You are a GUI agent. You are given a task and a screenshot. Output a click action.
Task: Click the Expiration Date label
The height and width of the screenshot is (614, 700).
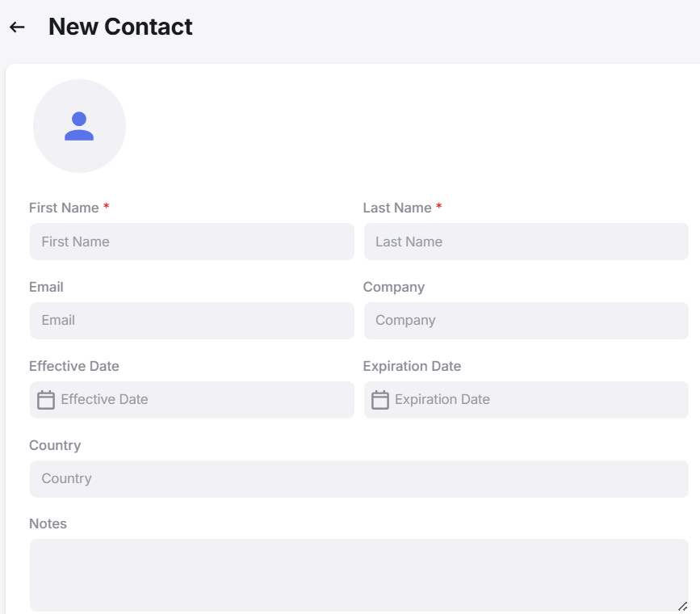pos(412,367)
